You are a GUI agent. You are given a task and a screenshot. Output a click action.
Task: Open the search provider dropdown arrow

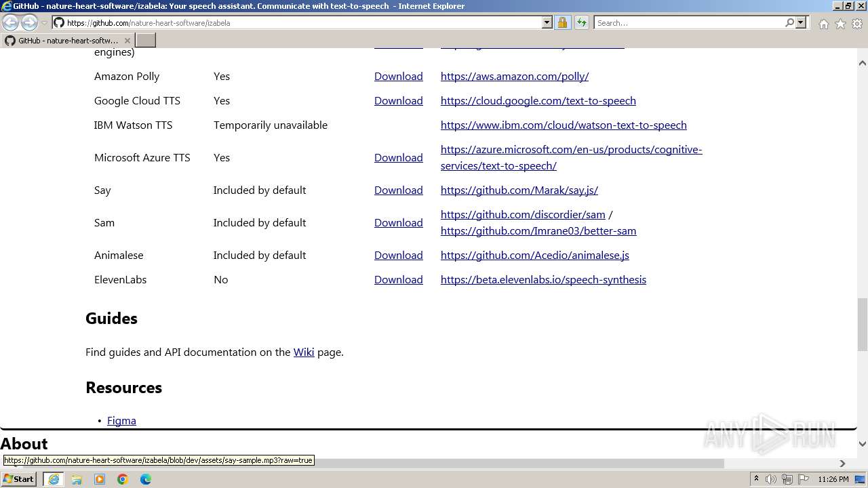801,22
